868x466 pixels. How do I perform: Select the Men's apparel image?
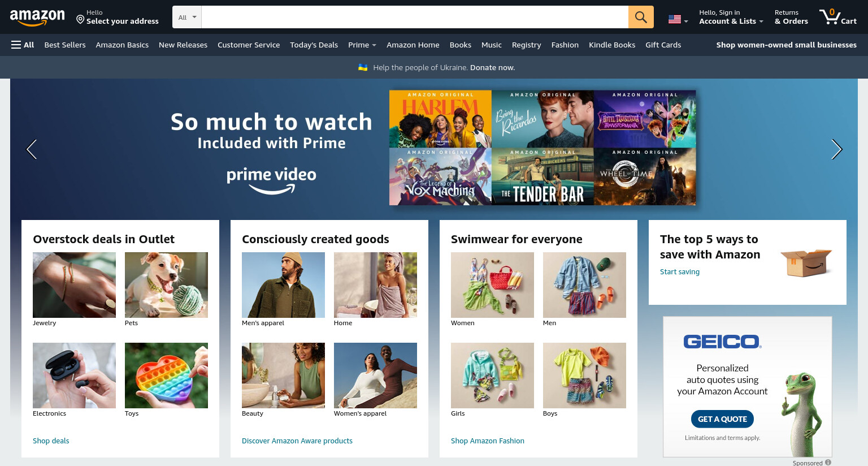[283, 285]
